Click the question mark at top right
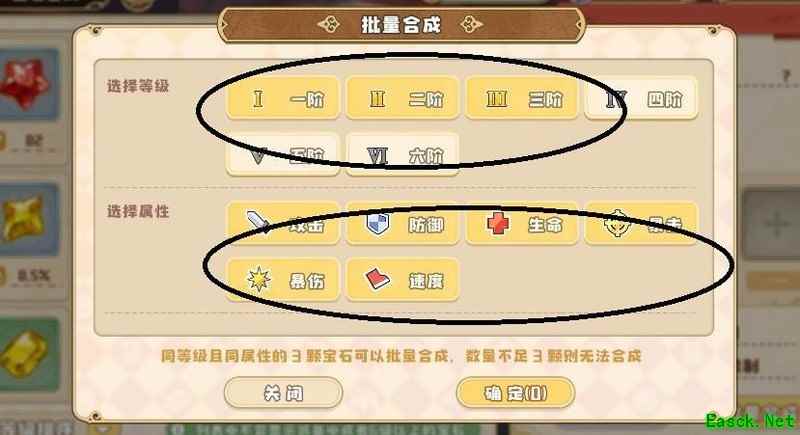Viewport: 800px width, 435px height. pyautogui.click(x=786, y=76)
